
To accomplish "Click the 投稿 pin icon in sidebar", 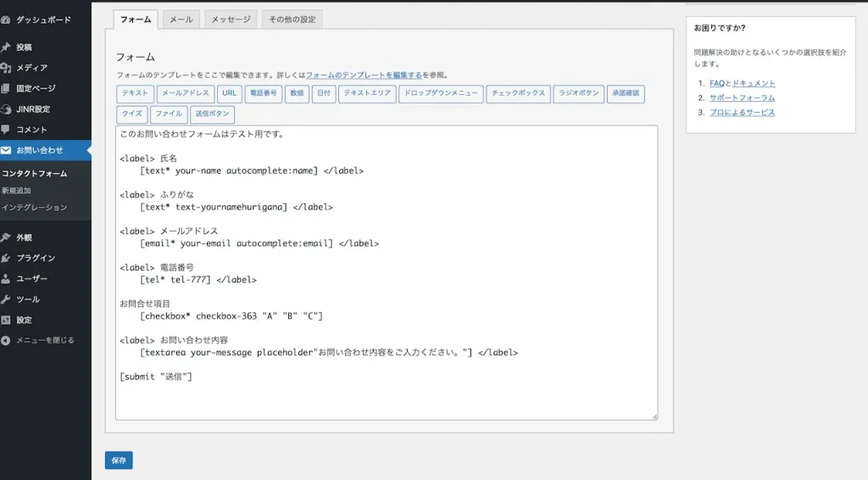I will click(6, 47).
